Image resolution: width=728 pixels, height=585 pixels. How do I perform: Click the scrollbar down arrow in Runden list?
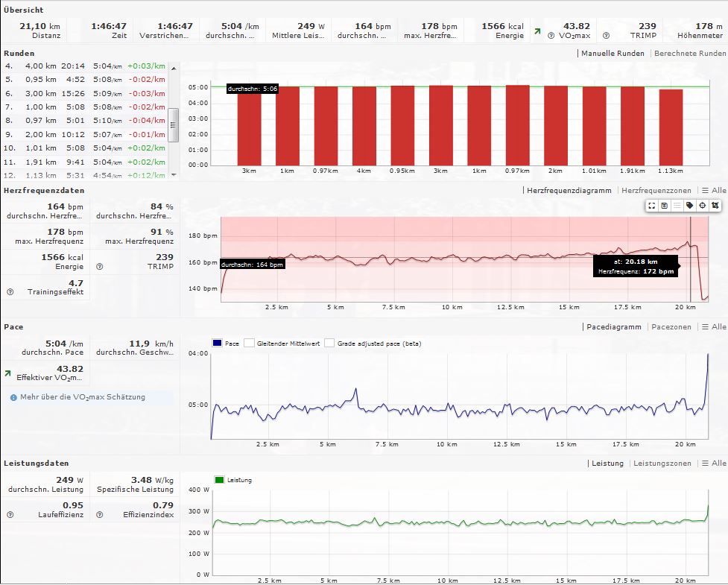click(x=174, y=174)
